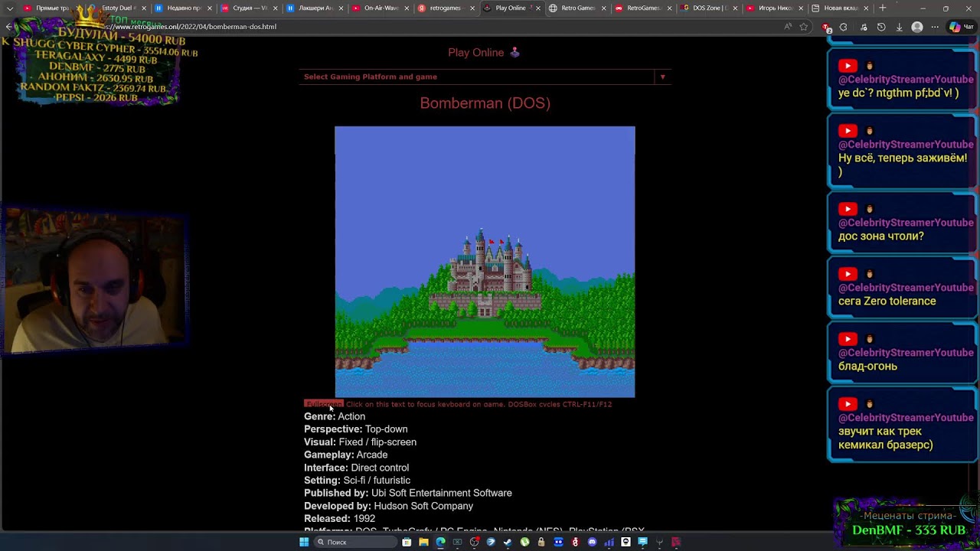Click the padlock app taskbar icon
The height and width of the screenshot is (551, 980).
click(541, 542)
